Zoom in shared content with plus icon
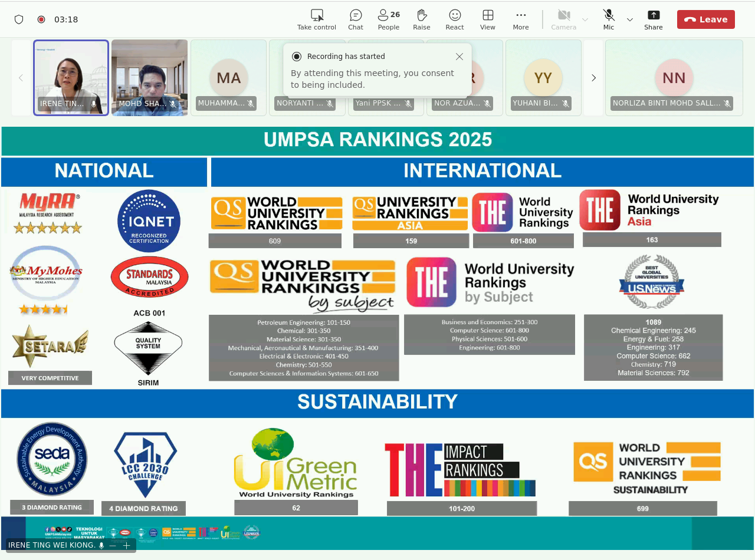 tap(126, 545)
